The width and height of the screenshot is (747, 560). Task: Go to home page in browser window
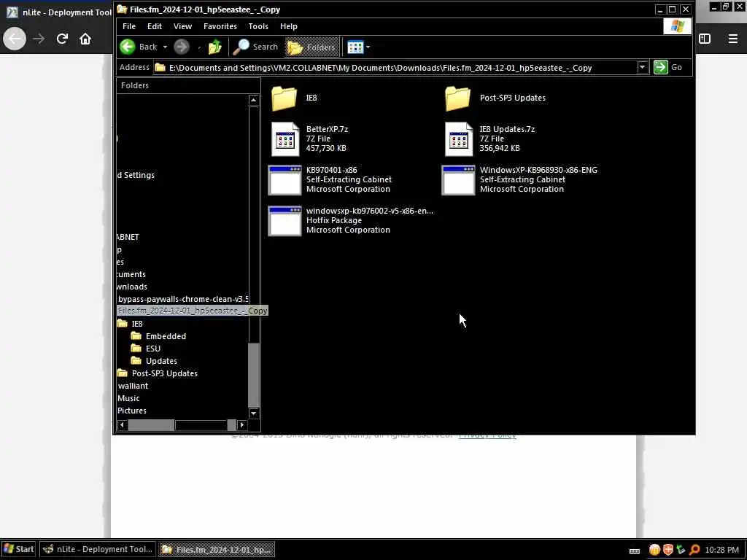point(85,39)
